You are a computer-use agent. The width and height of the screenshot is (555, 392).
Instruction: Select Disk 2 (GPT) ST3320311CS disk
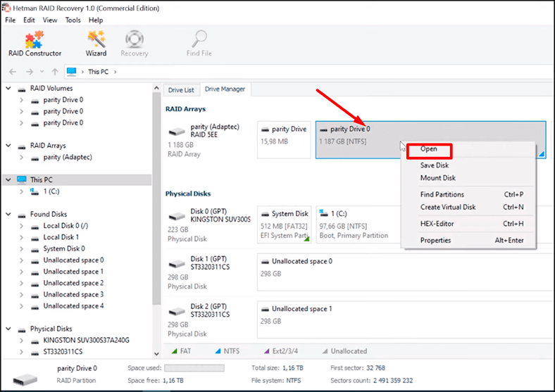[209, 320]
